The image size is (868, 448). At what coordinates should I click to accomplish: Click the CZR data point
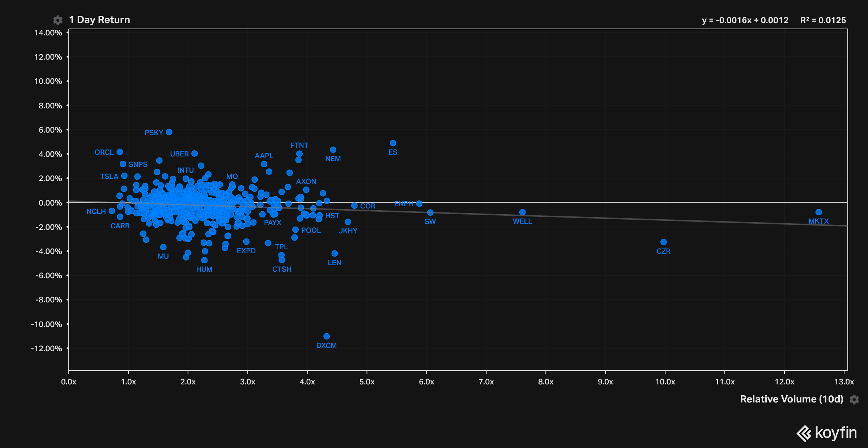point(663,242)
